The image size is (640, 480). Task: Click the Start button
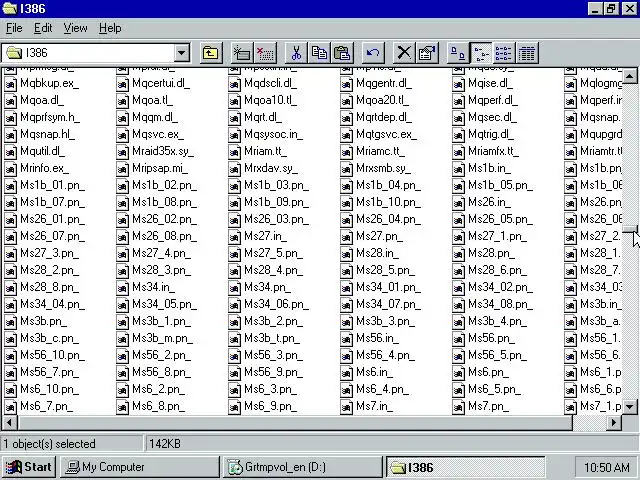[29, 467]
